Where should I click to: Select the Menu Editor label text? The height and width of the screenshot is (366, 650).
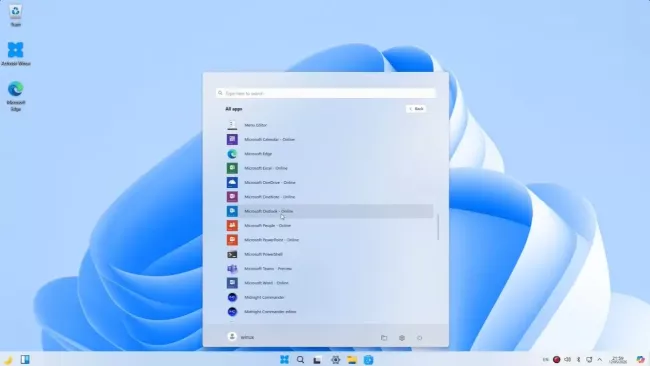coord(255,125)
